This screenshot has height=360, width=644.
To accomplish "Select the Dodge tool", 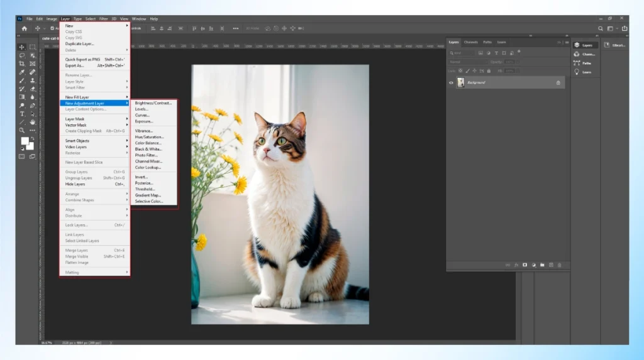I will [x=22, y=106].
